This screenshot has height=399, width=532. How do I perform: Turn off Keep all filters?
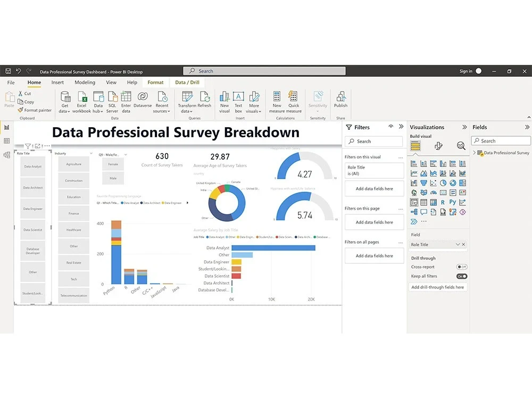click(462, 276)
